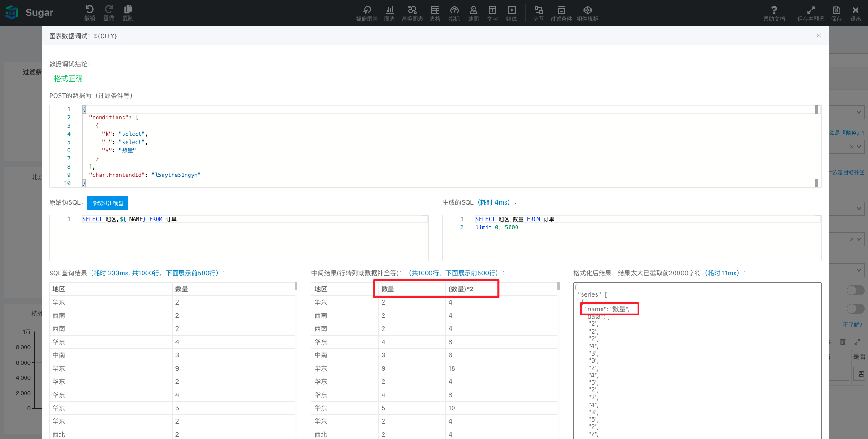Add a 过滤条件 filter component

(561, 13)
